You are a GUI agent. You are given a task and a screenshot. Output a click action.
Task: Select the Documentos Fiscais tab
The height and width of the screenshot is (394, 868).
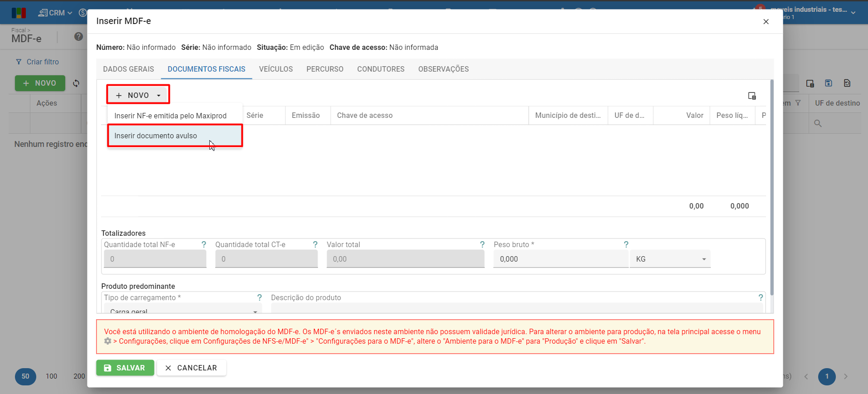[207, 69]
